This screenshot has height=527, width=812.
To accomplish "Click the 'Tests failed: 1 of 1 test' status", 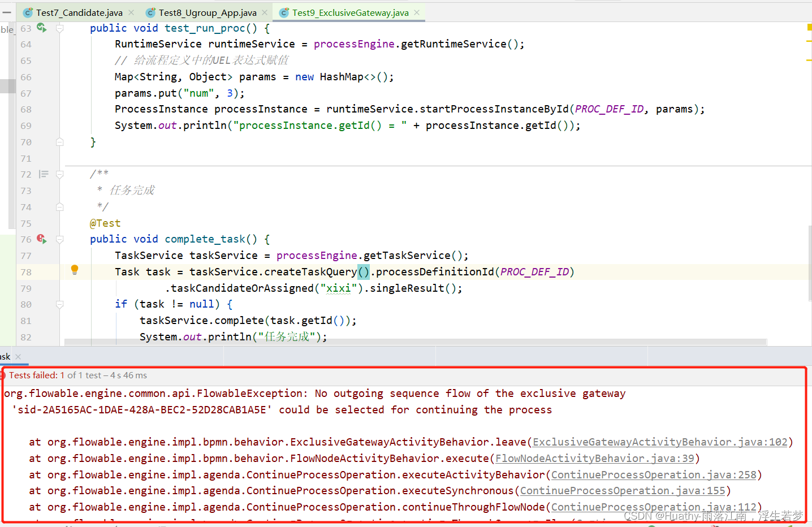I will [78, 375].
